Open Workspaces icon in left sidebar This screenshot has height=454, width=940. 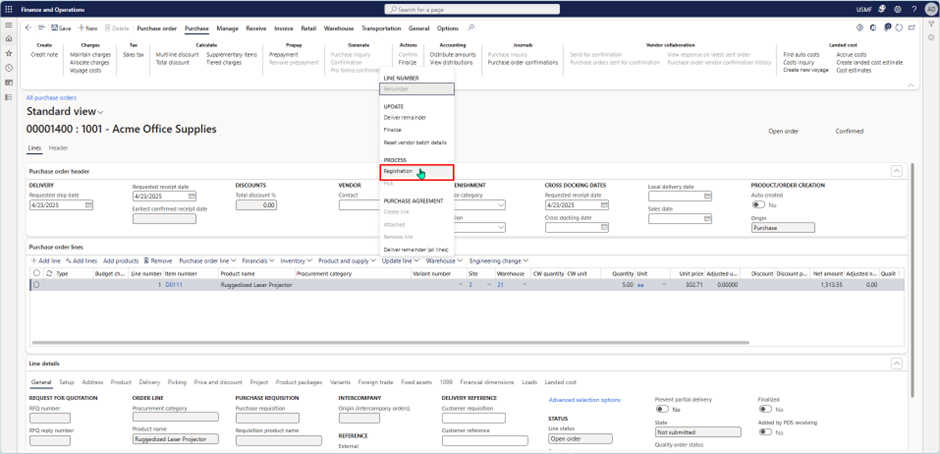[x=8, y=82]
